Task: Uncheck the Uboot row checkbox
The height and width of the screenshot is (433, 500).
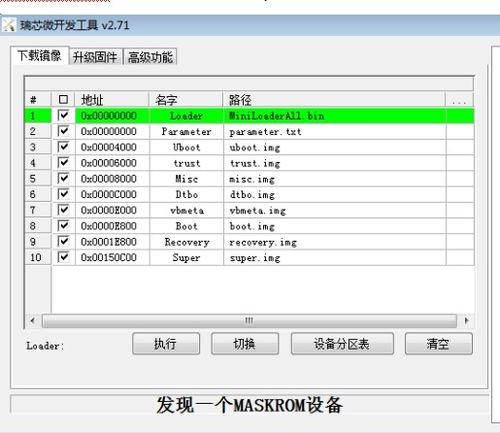Action: tap(63, 147)
